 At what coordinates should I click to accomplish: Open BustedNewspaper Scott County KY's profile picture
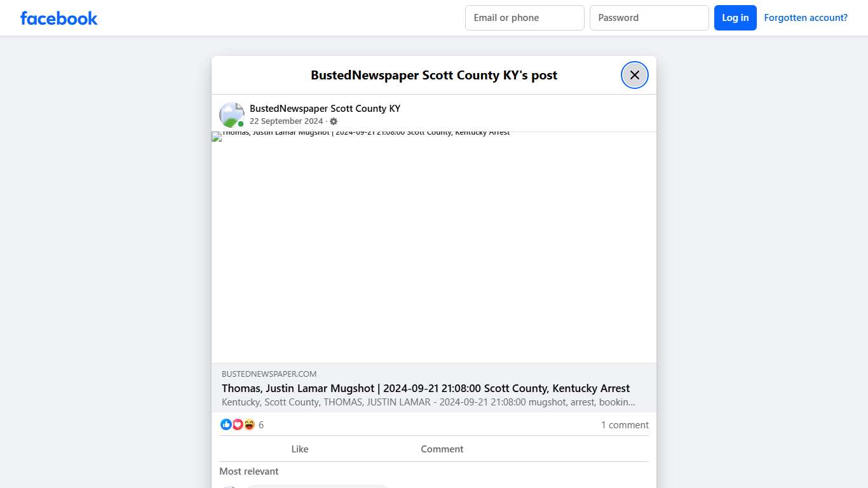(231, 114)
